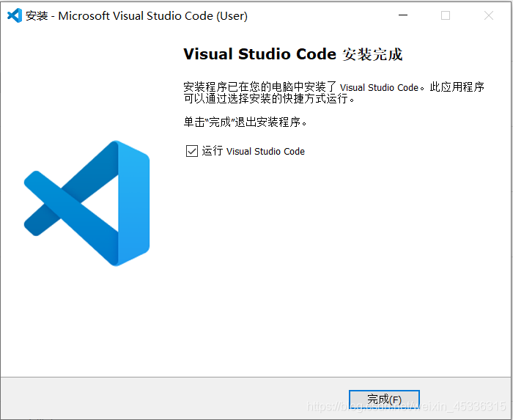Click the bold Visual Studio Code heading text

point(259,54)
